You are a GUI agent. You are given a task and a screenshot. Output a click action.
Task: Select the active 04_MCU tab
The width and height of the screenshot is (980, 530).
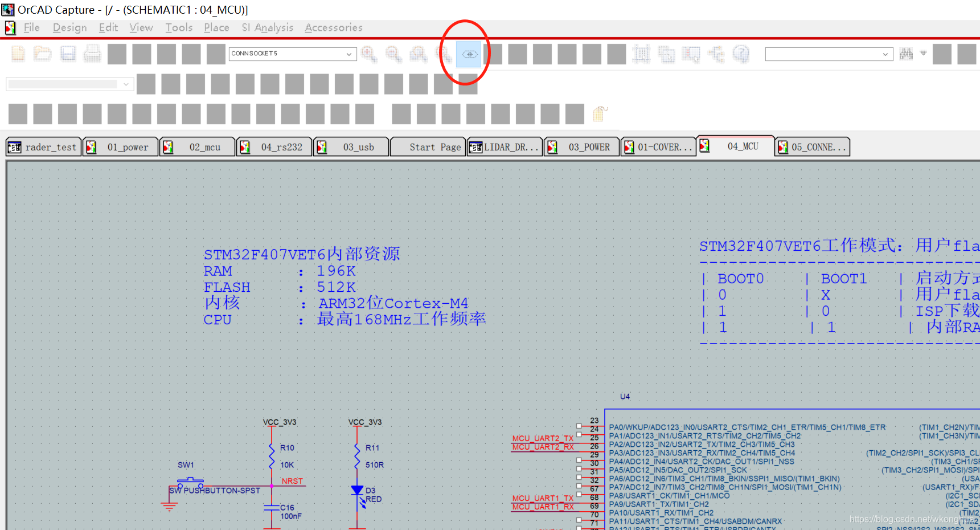(736, 146)
